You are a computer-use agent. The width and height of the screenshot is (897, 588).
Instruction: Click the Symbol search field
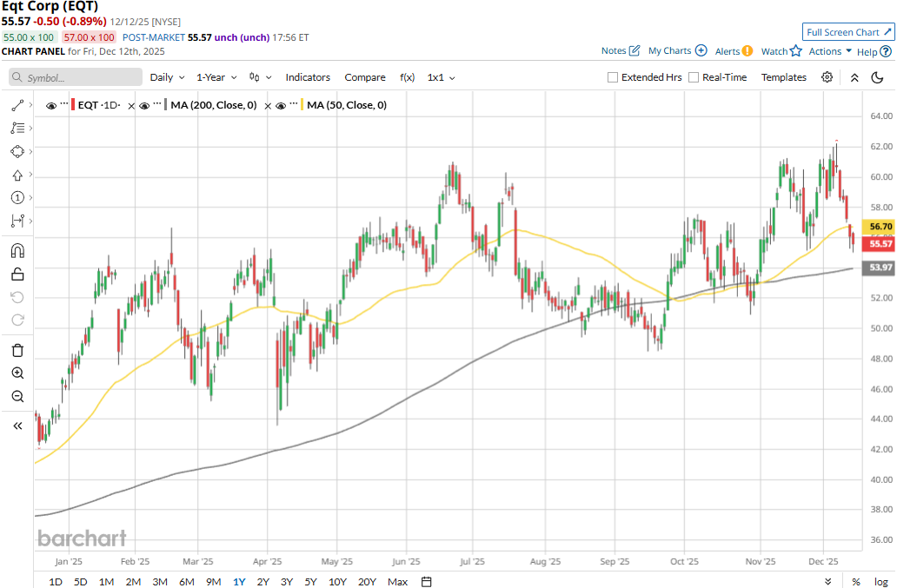click(76, 77)
